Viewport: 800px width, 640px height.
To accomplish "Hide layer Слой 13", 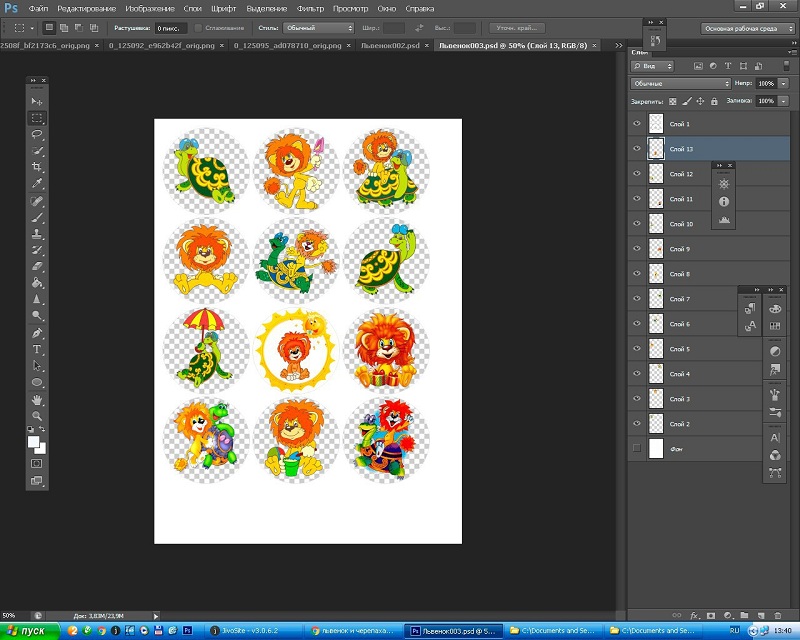I will click(637, 149).
